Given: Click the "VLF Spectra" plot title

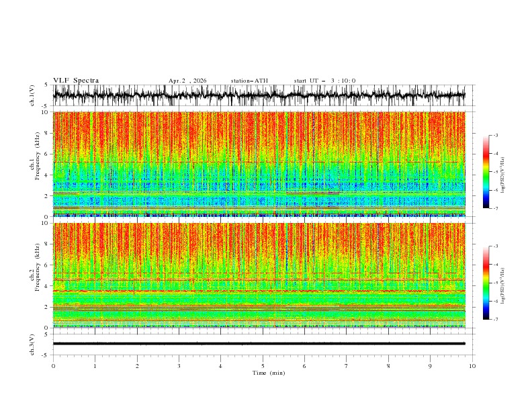Looking at the screenshot, I should (76, 81).
